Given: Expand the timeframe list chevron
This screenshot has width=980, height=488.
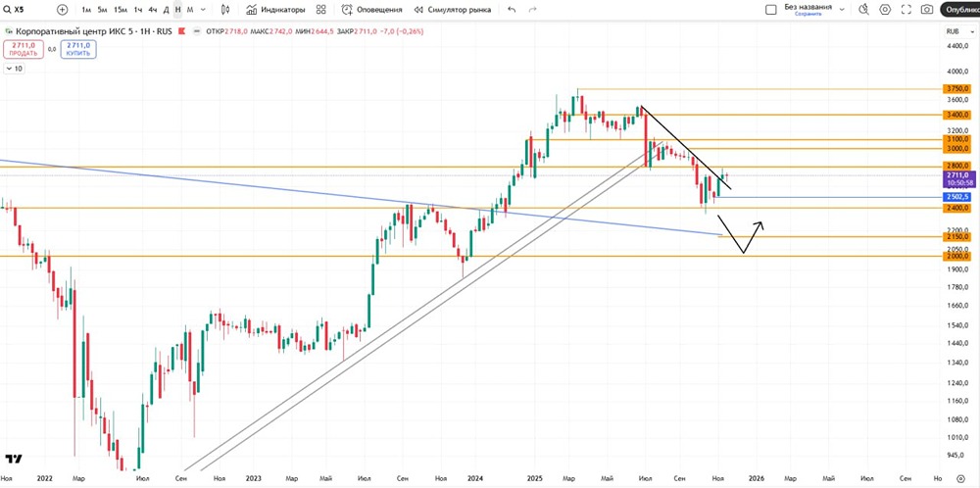Looking at the screenshot, I should coord(203,10).
